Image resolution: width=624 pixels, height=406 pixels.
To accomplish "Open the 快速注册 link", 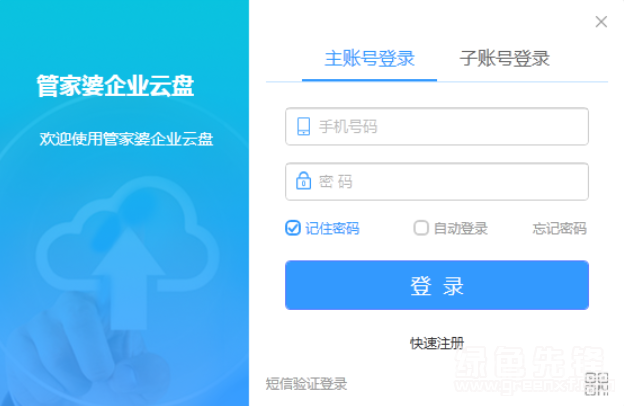I will click(437, 343).
